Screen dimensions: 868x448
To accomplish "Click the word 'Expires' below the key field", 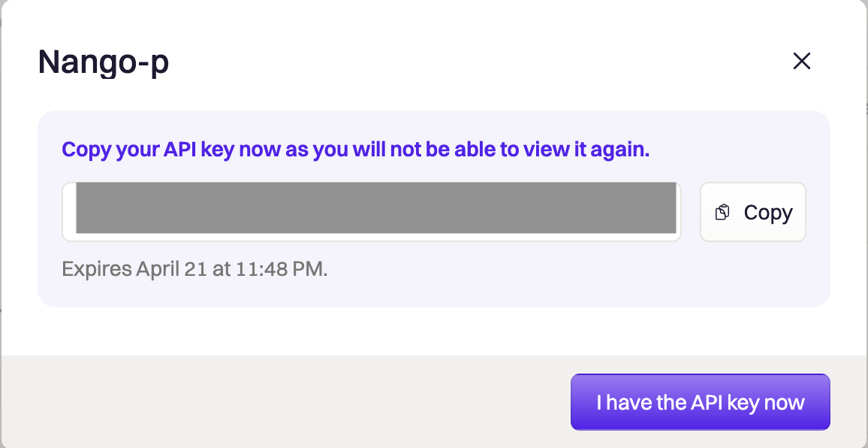I will click(97, 269).
